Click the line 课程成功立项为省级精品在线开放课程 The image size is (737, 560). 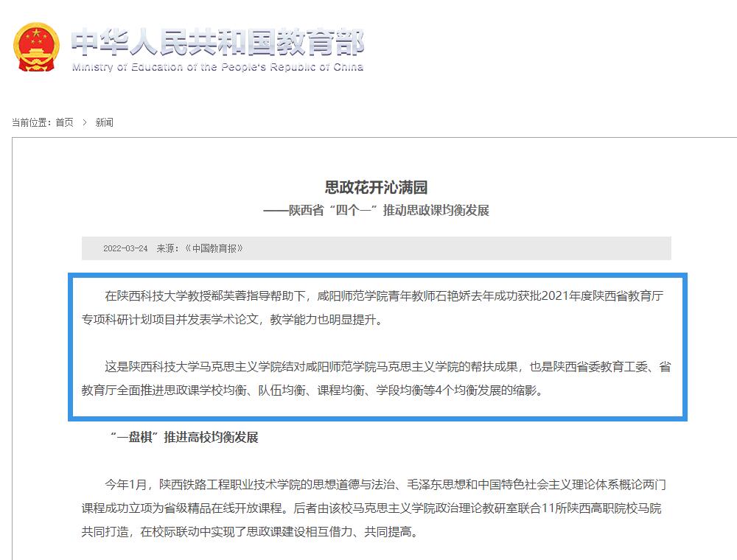(x=371, y=508)
